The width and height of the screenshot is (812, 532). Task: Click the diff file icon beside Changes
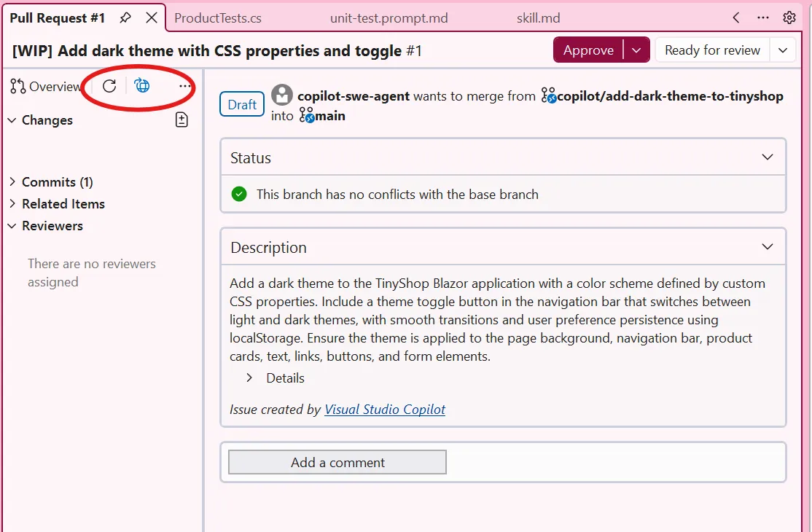coord(181,120)
